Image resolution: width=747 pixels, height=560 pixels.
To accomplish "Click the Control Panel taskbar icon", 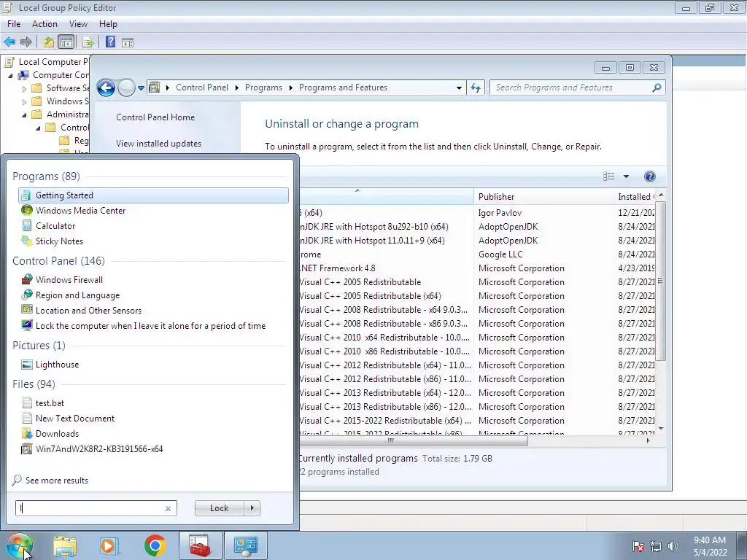I will 245,545.
